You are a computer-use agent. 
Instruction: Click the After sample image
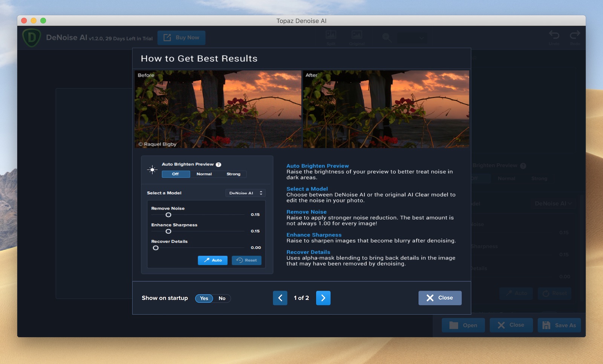386,109
